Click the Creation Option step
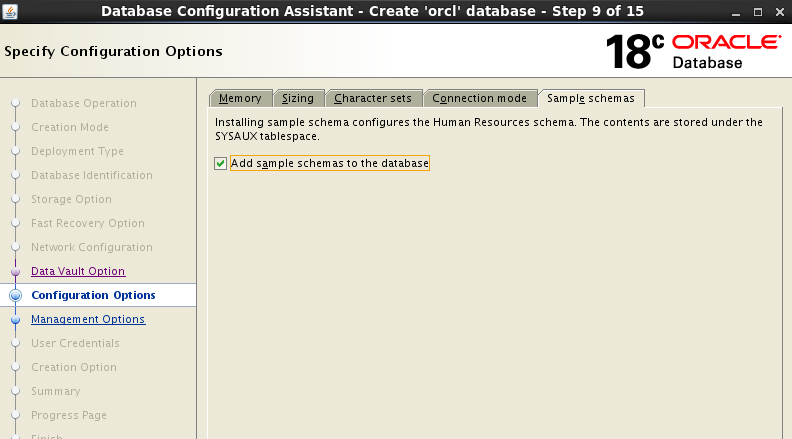This screenshot has width=792, height=439. pyautogui.click(x=74, y=367)
